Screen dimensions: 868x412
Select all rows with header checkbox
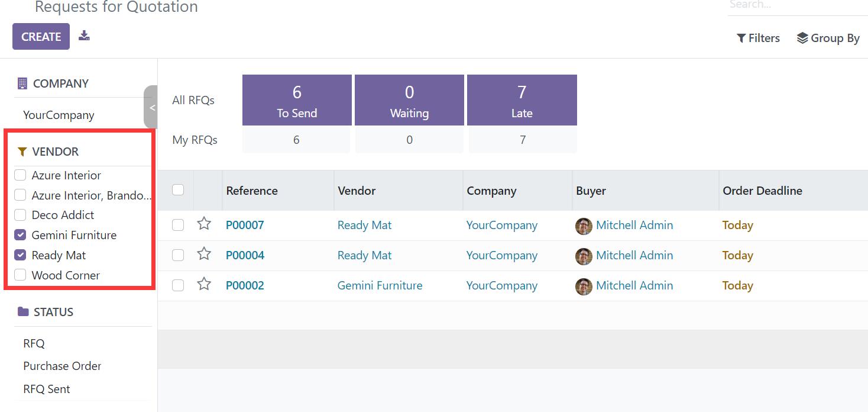pyautogui.click(x=178, y=190)
